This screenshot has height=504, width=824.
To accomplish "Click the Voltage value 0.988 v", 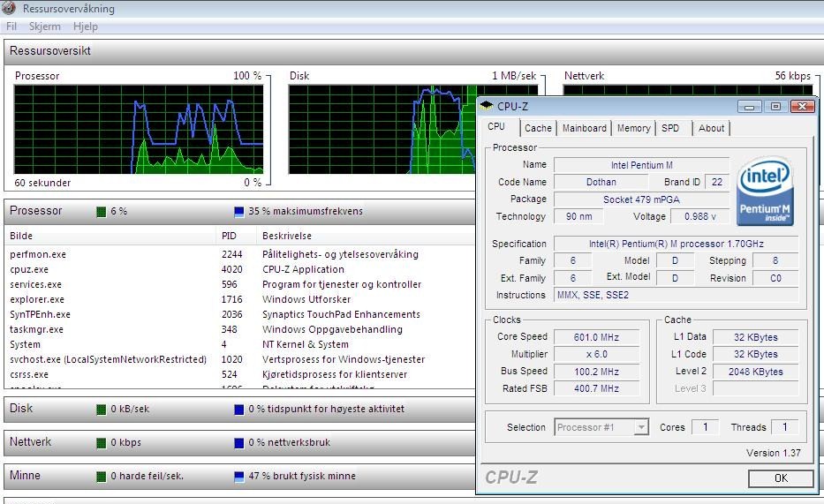I will pos(699,216).
